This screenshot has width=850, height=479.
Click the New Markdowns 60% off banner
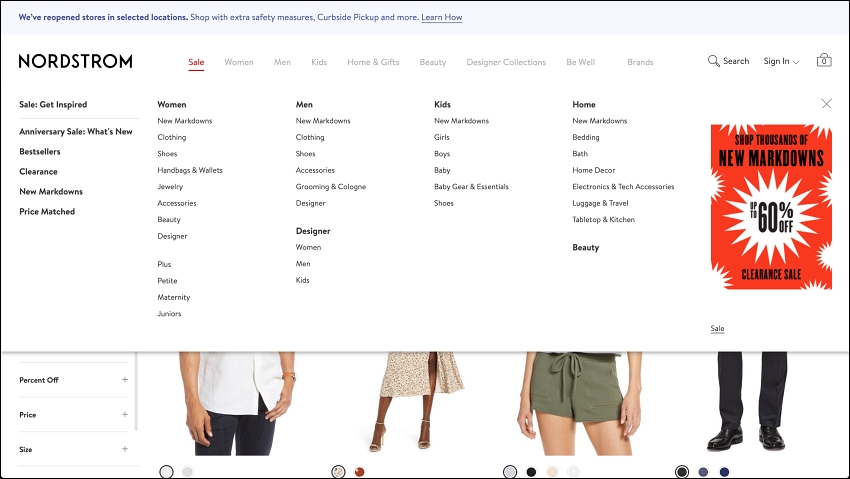[x=771, y=207]
